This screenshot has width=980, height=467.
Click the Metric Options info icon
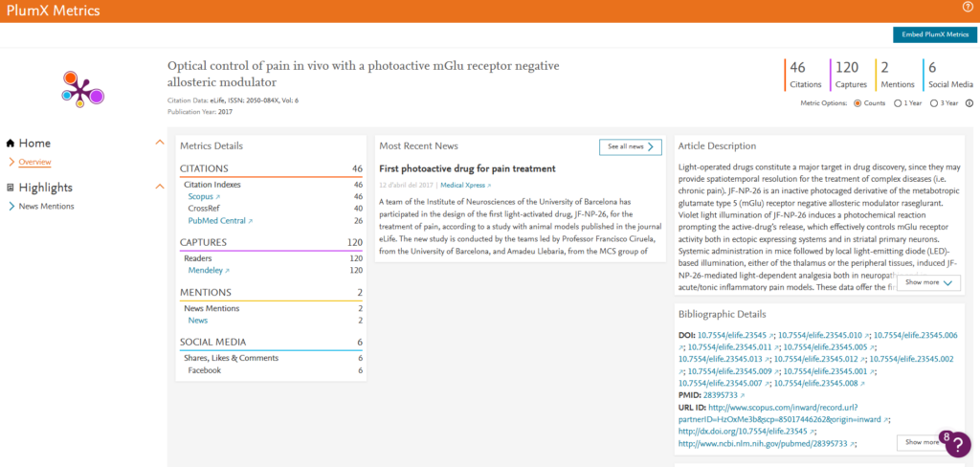click(969, 103)
